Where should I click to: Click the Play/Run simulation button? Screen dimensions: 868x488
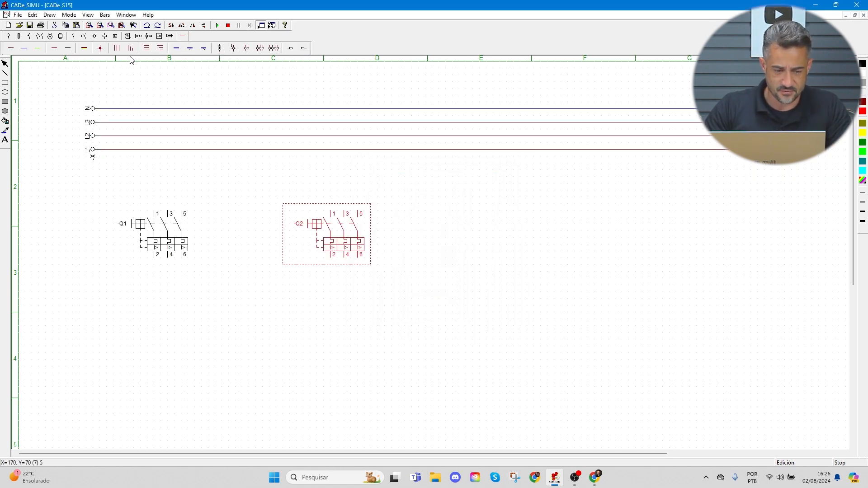217,25
